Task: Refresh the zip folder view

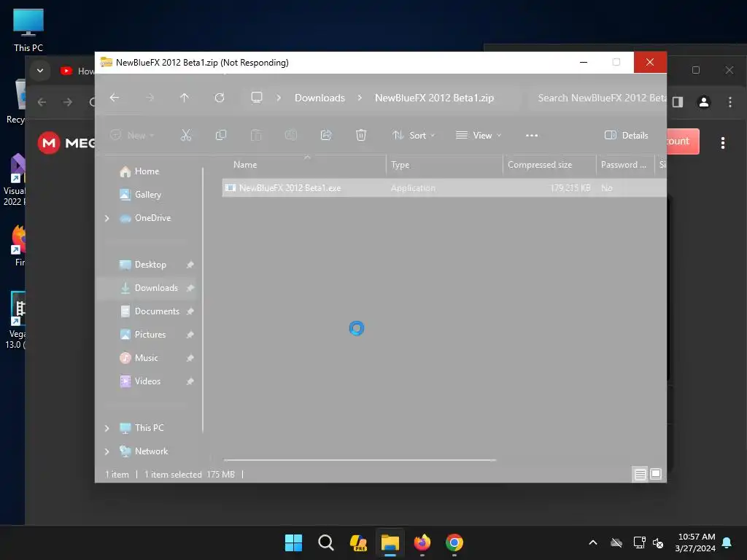Action: click(220, 98)
